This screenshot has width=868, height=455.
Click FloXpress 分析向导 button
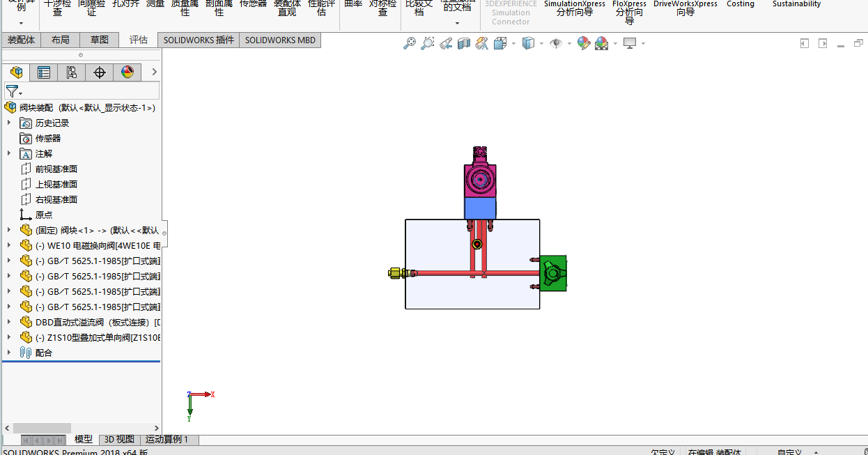click(630, 11)
